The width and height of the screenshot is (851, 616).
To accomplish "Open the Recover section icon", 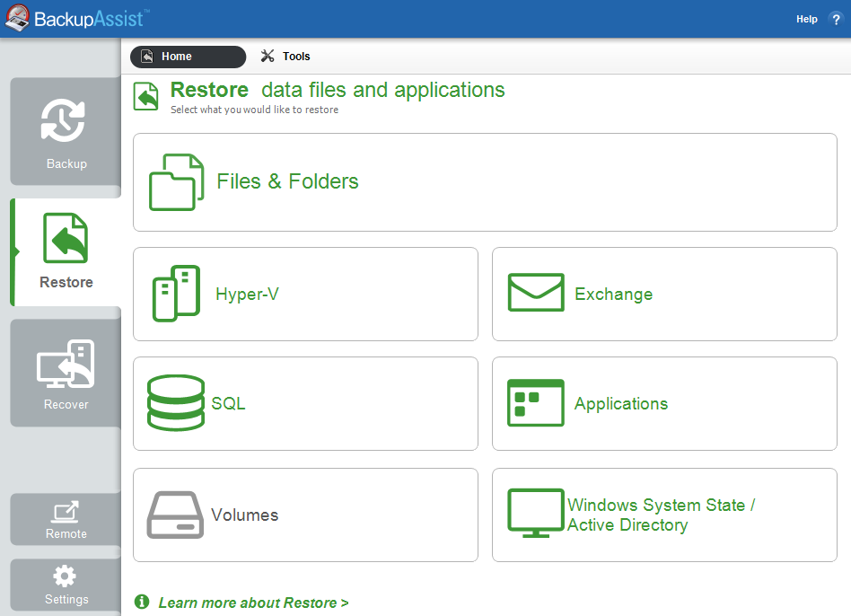I will (66, 364).
